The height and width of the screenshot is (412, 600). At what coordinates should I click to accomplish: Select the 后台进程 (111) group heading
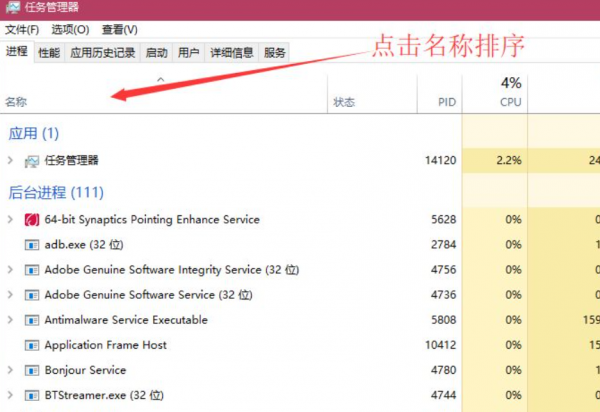(56, 192)
